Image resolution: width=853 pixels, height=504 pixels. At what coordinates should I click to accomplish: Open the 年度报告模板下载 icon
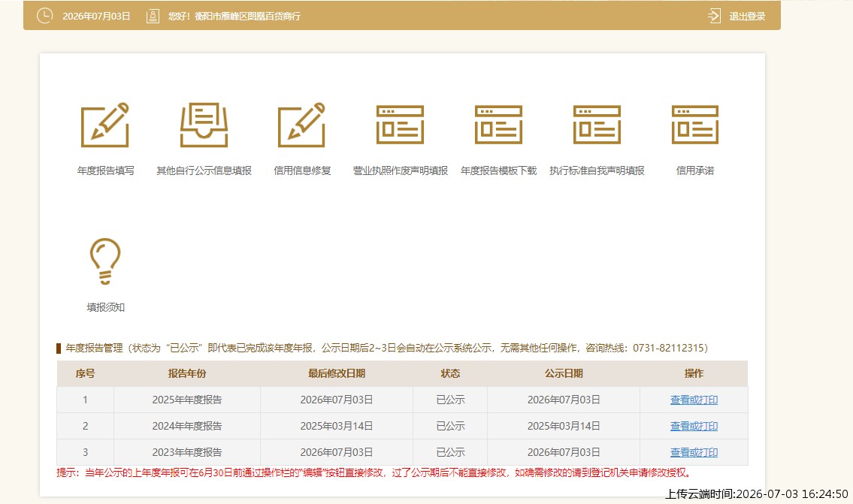(498, 125)
